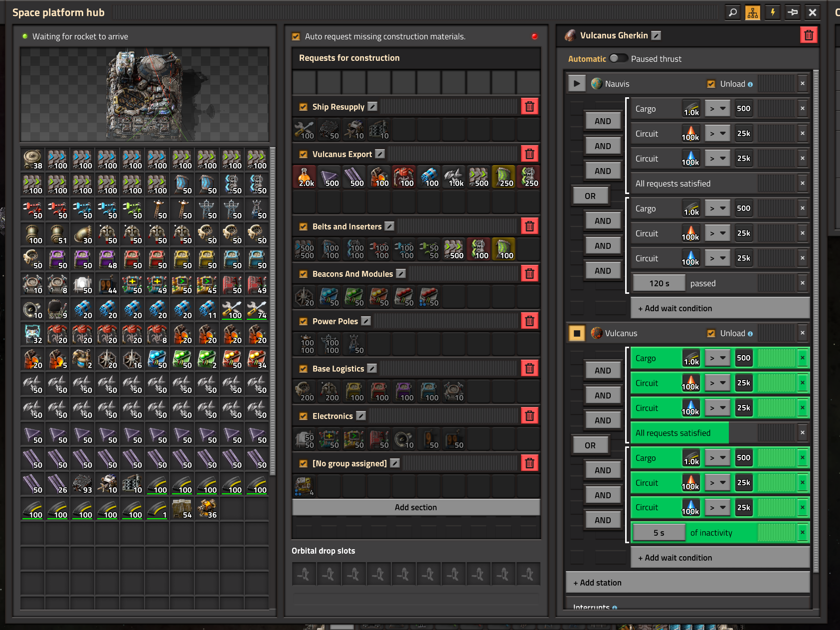
Task: Open comparator dropdown of first Nauvis Cargo condition
Action: [x=718, y=108]
